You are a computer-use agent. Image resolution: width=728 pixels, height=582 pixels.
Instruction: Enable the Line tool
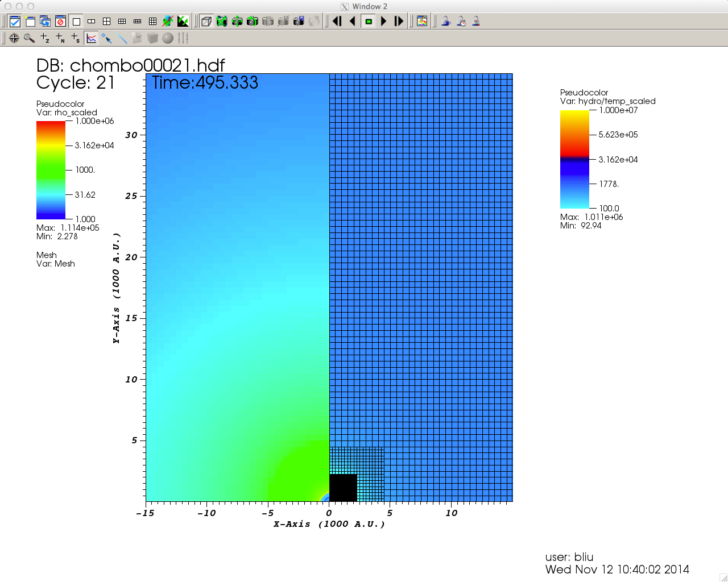pyautogui.click(x=122, y=38)
